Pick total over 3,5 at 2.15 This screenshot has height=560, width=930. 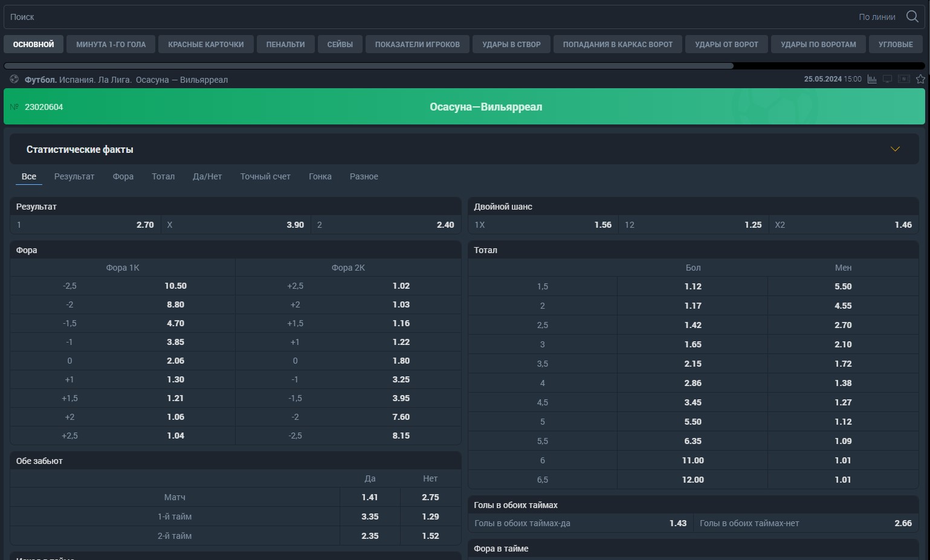click(x=693, y=364)
